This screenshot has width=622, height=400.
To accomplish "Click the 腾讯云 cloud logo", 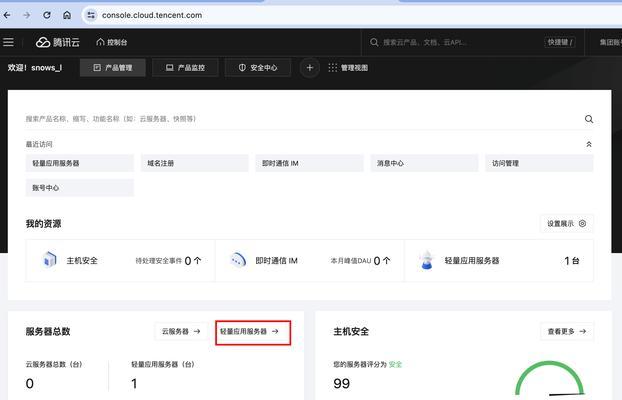I will pyautogui.click(x=58, y=42).
